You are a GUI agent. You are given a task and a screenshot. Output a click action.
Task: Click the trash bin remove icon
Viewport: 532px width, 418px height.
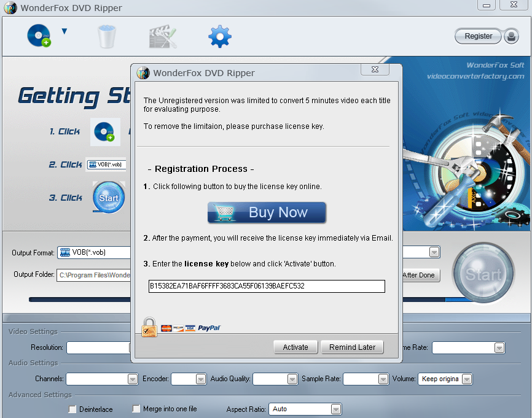[x=106, y=36]
